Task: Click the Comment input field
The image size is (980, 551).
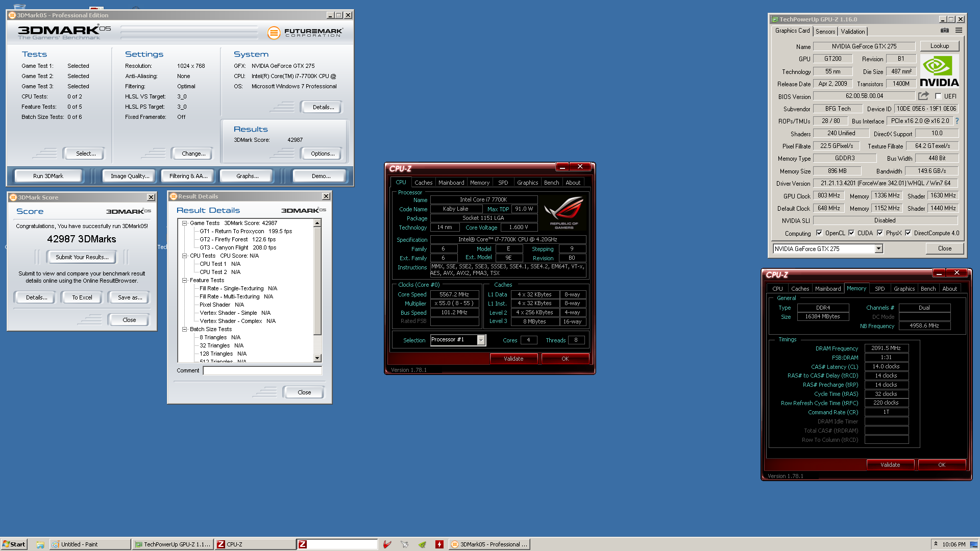Action: pos(262,370)
